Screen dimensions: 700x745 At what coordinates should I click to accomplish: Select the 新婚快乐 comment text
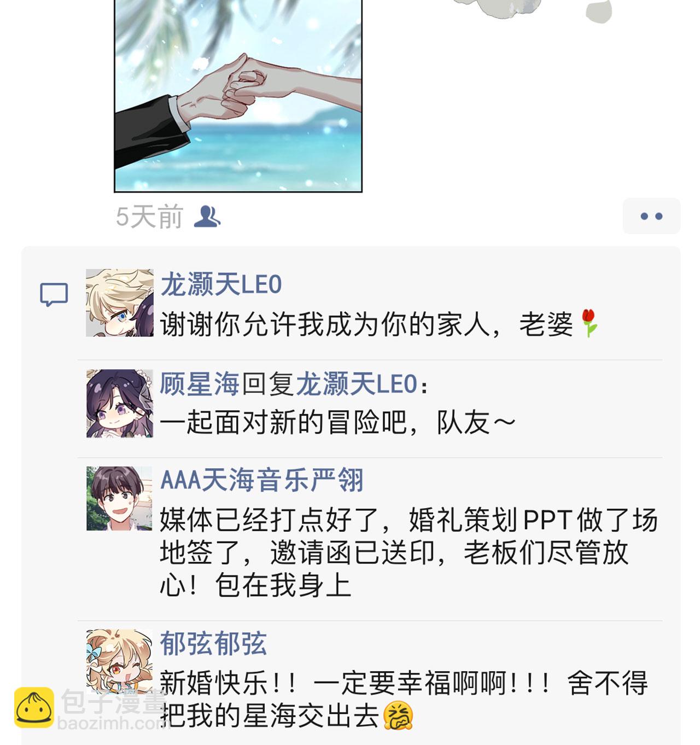pos(404,699)
